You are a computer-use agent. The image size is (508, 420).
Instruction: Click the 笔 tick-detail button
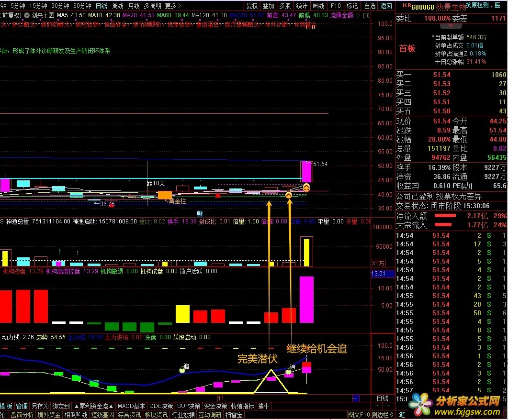click(402, 415)
